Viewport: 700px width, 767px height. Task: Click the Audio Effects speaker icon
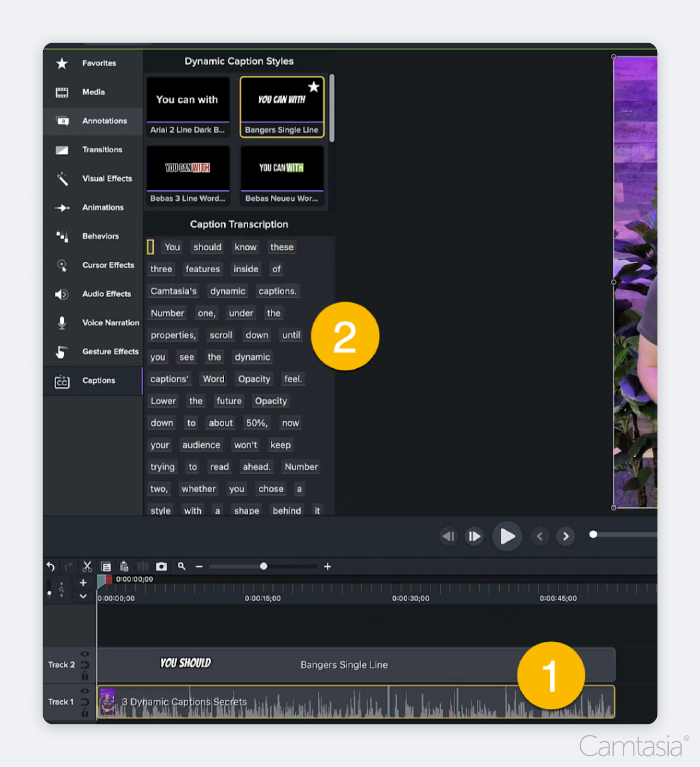62,294
